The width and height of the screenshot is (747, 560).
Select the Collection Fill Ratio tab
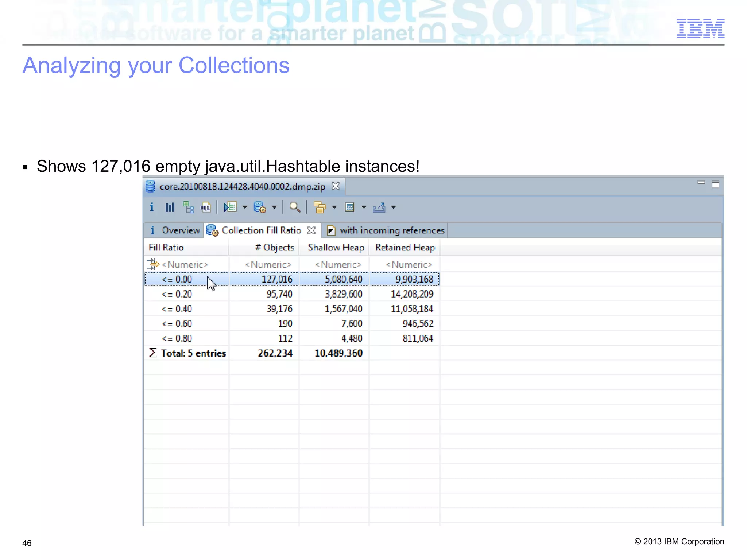coord(261,230)
